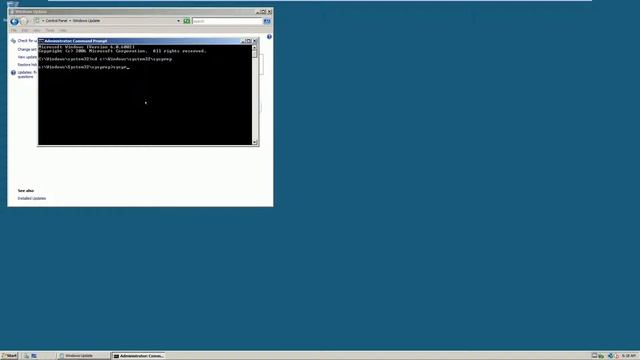Image resolution: width=640 pixels, height=360 pixels.
Task: Click the Updates FAQ question icon in sidebar
Action: pos(13,73)
